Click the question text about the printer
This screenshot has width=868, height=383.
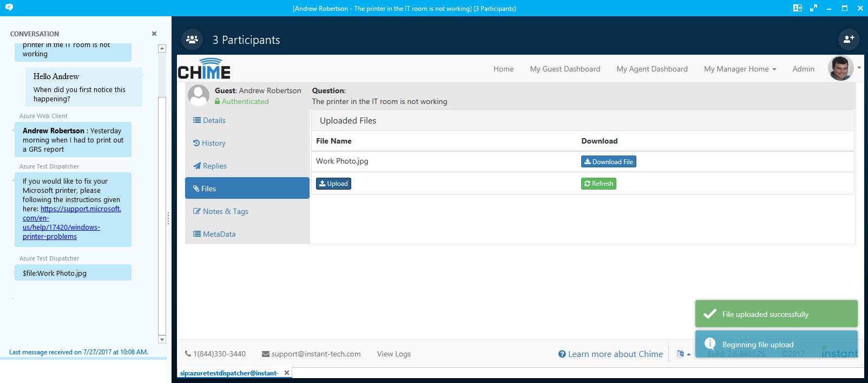(x=380, y=101)
